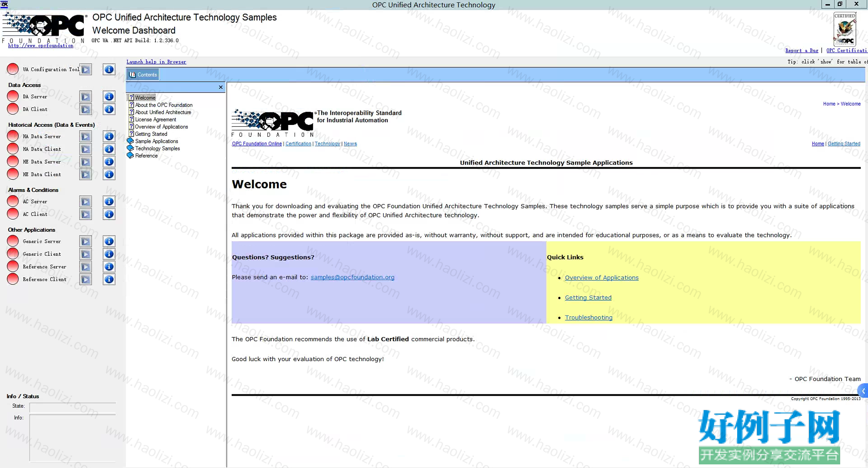This screenshot has width=868, height=468.
Task: Expand the Technology Samples book
Action: 157,148
